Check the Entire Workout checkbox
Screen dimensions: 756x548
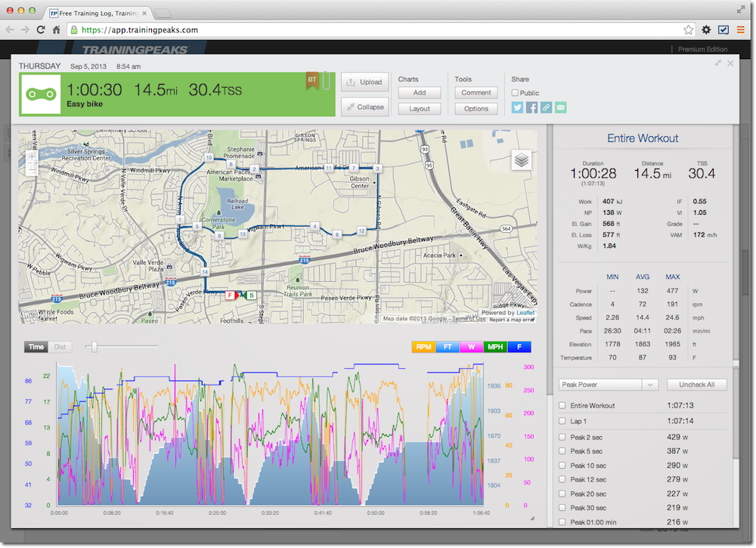pos(562,405)
